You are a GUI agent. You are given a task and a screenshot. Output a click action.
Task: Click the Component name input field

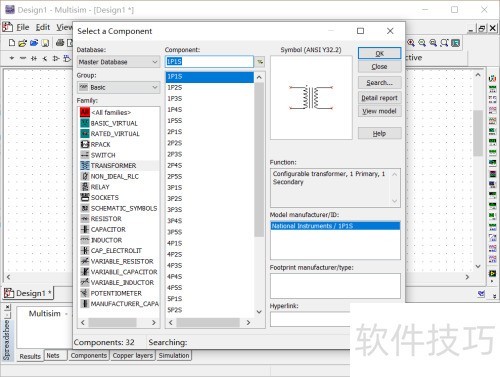point(209,62)
